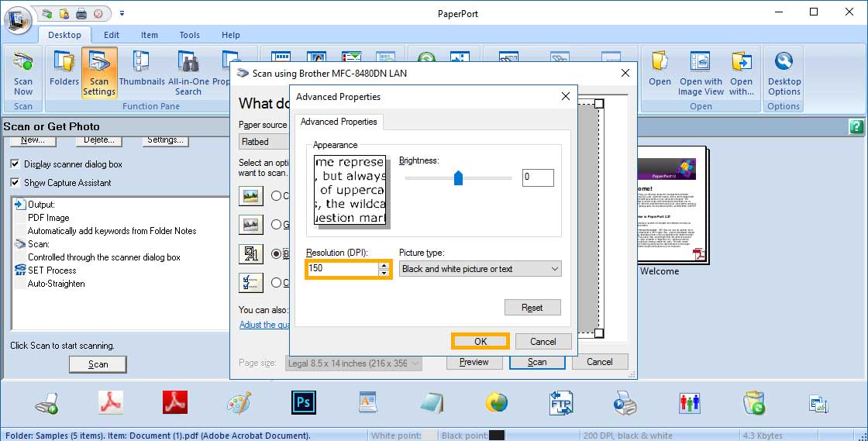Click Preview in the scan dialog

click(x=474, y=362)
